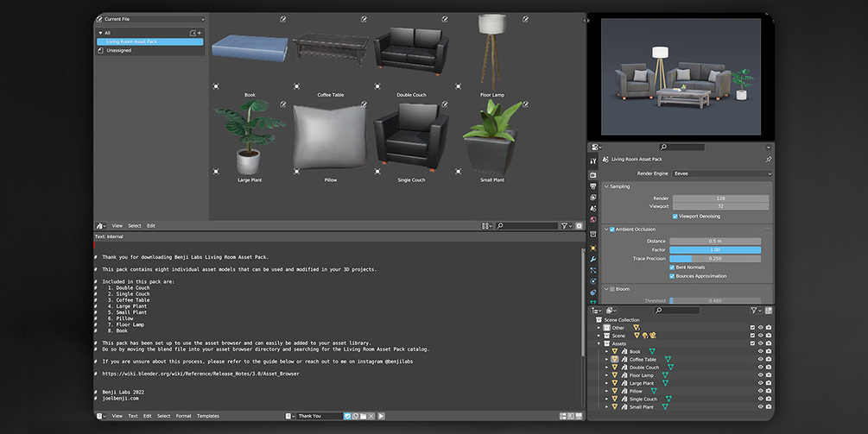Open the text editor Text menu
The height and width of the screenshot is (434, 868).
(x=133, y=416)
